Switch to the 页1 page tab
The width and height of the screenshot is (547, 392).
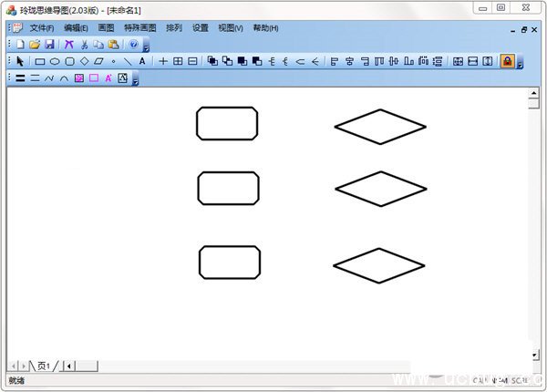(x=44, y=366)
